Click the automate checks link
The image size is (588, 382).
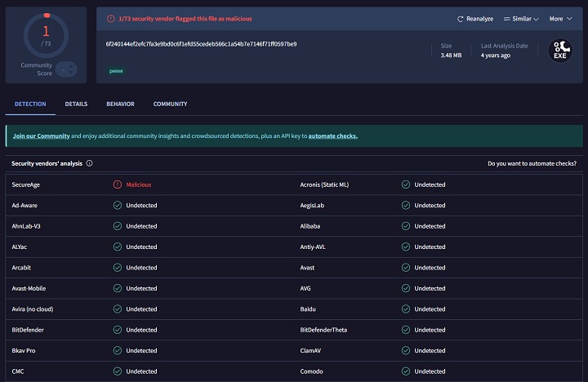point(332,135)
